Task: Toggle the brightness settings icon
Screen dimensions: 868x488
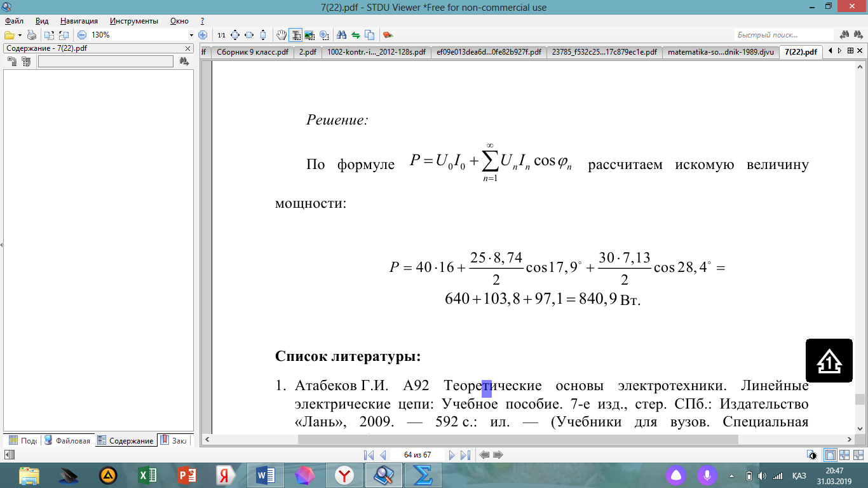Action: click(811, 455)
